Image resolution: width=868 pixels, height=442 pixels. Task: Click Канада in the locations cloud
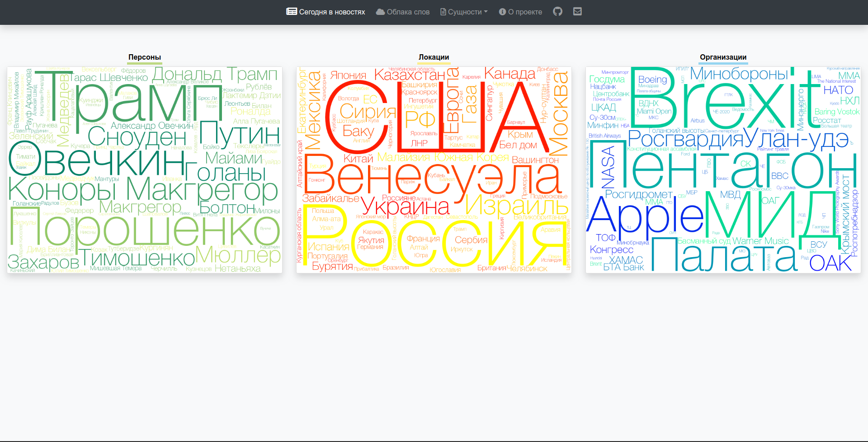509,73
